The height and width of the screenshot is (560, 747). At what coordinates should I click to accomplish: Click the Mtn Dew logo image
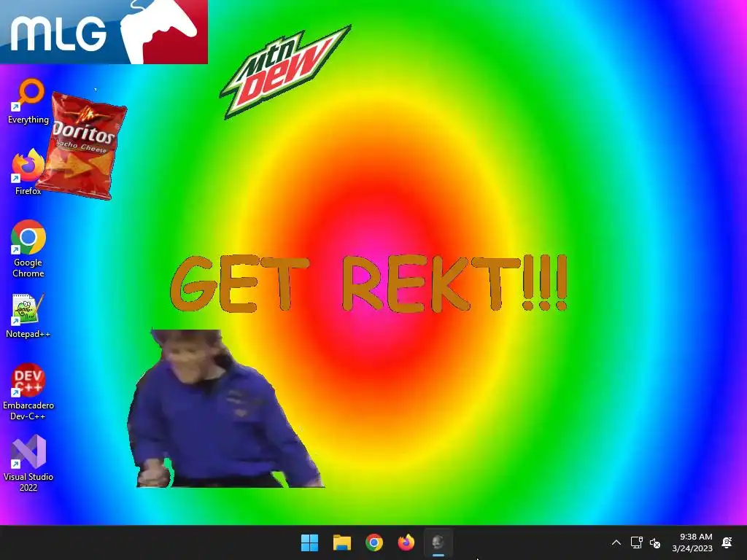[x=285, y=71]
